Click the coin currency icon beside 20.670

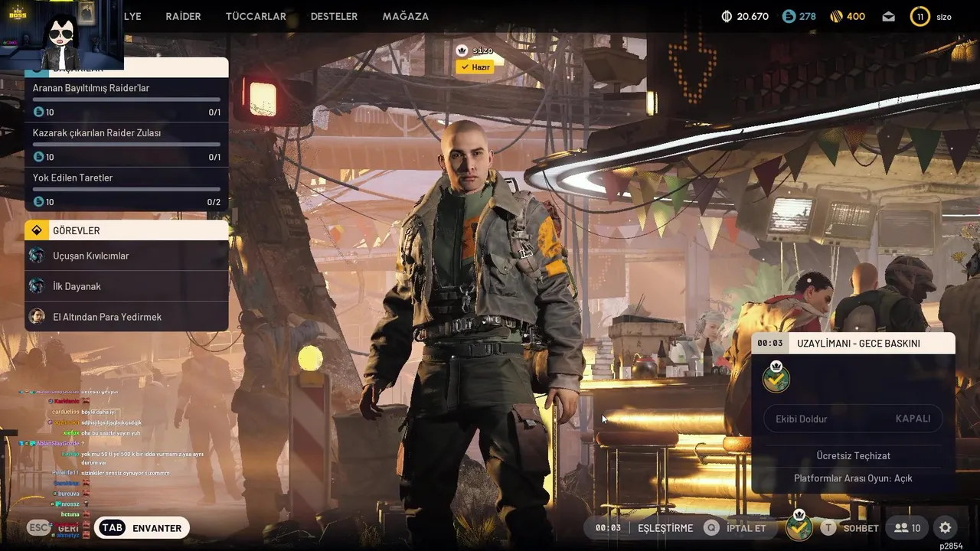727,16
